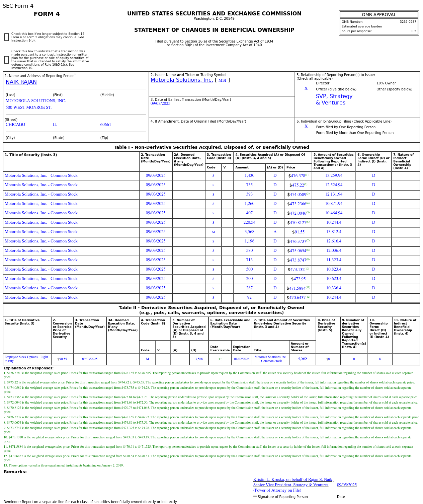Screen dimensions: 423x504
Task: Click the exercise price $90.55 in Table II
Action: (x=62, y=359)
